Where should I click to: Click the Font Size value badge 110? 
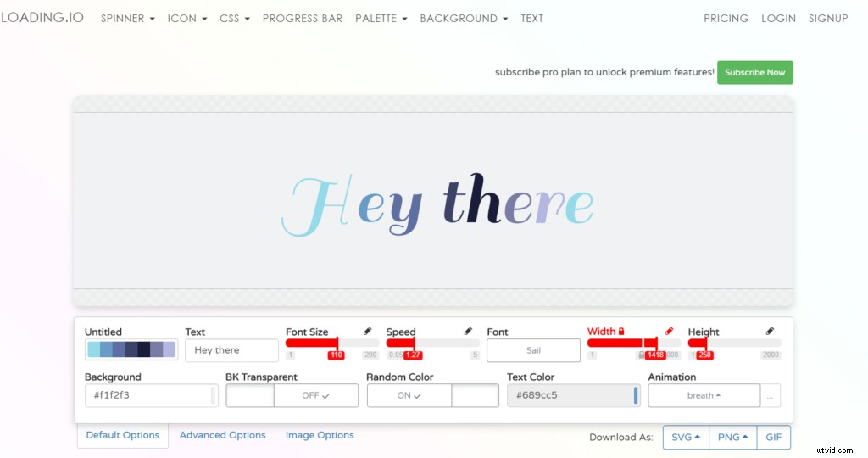click(336, 355)
